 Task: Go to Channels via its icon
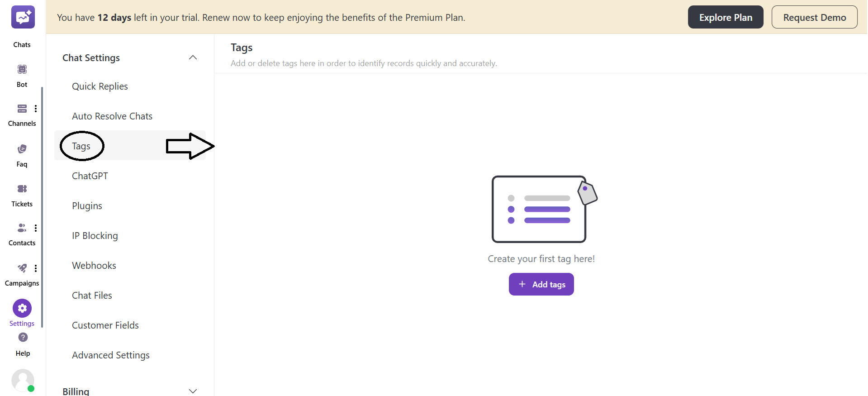click(x=22, y=109)
